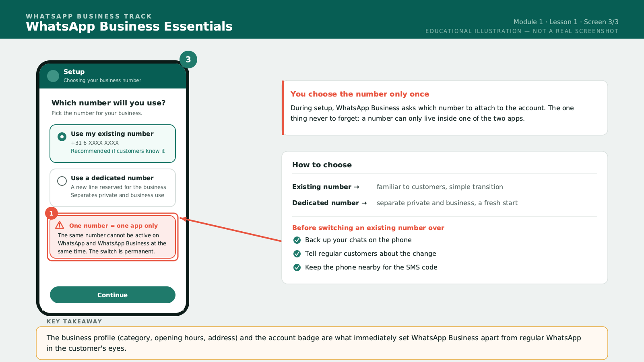This screenshot has height=362, width=644.
Task: Click 'Back up your chats on the phone'
Action: (358, 240)
